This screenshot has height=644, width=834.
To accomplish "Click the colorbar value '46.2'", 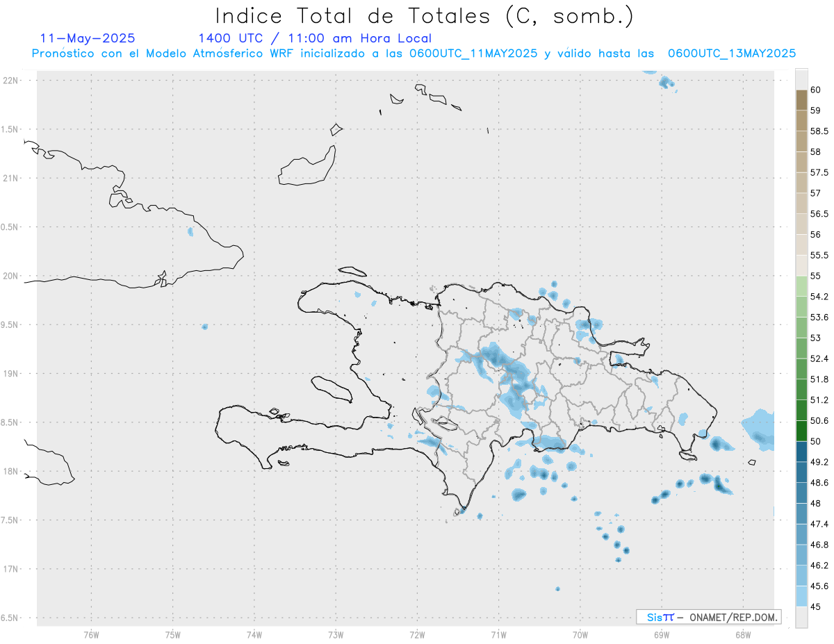I will [x=819, y=565].
